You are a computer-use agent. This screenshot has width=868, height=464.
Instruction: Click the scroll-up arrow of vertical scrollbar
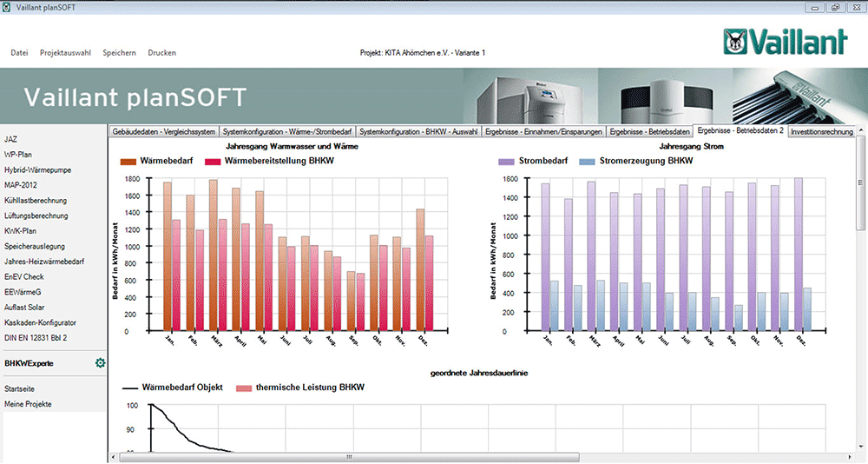point(859,129)
